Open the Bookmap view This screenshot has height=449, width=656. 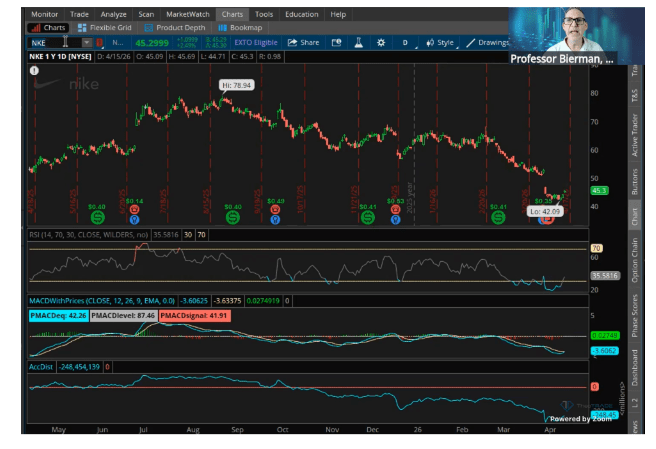tap(240, 28)
